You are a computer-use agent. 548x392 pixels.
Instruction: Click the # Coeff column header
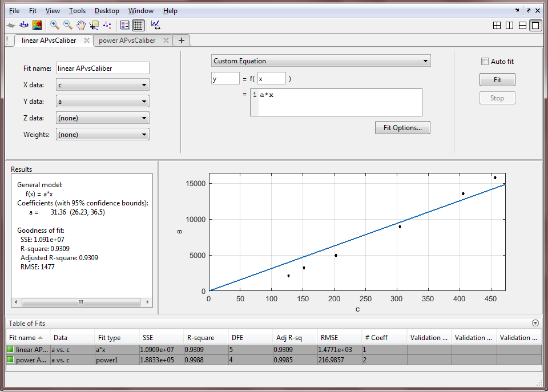tap(384, 337)
